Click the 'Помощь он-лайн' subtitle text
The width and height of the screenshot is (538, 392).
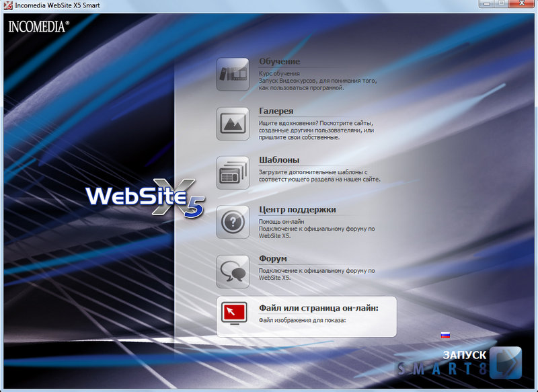[x=281, y=221]
